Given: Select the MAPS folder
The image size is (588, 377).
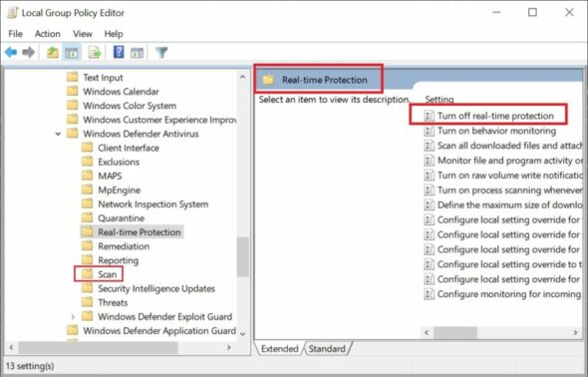Looking at the screenshot, I should (102, 176).
